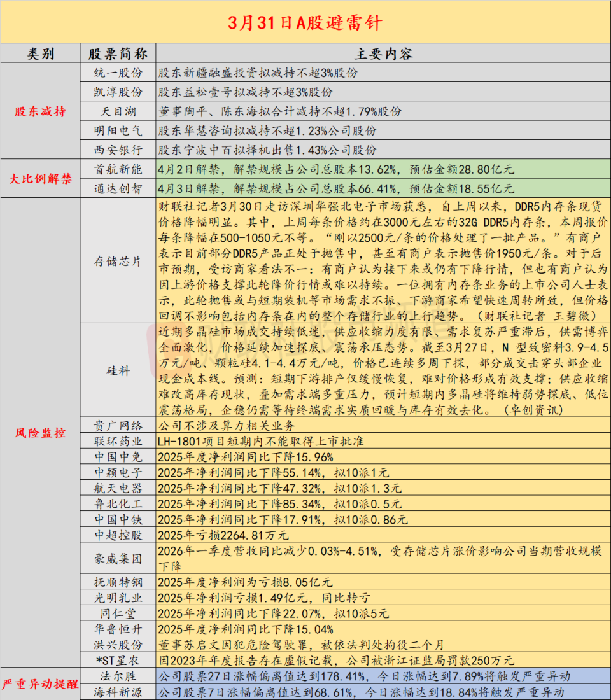Click the 严重异动提醒 category cell
The height and width of the screenshot is (700, 611).
(x=40, y=683)
